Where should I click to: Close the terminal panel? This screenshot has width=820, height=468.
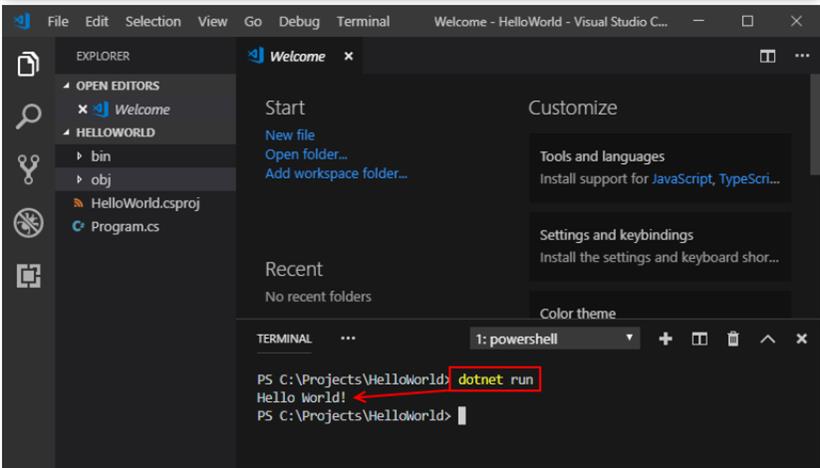pos(801,339)
